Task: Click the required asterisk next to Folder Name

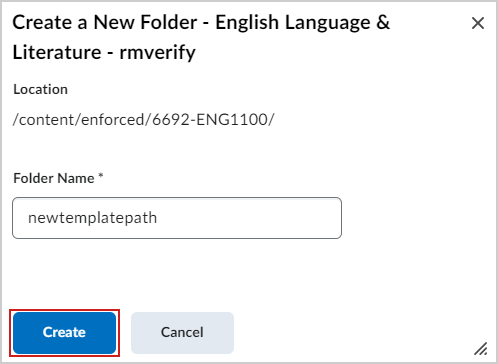Action: tap(101, 175)
